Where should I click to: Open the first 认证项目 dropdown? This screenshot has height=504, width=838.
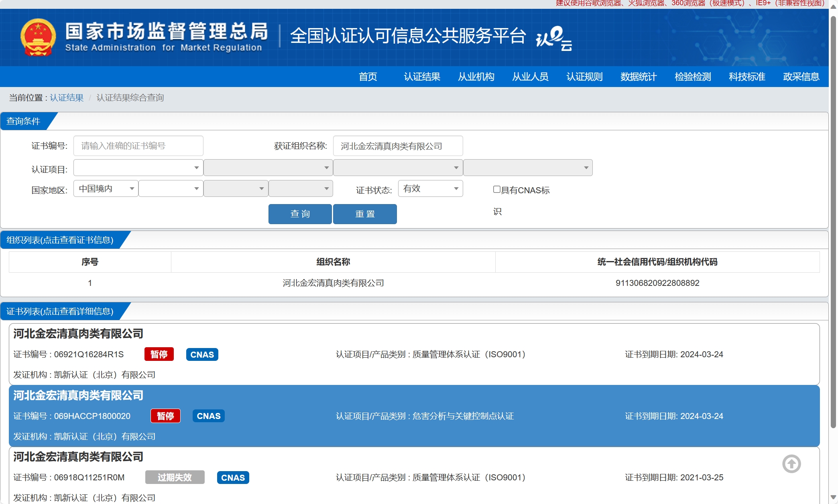click(x=138, y=168)
